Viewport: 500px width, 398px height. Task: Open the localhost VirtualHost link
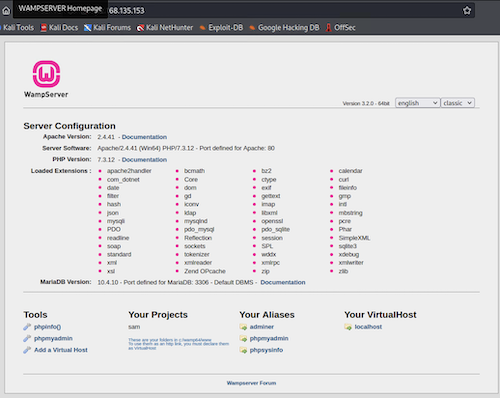pos(368,327)
